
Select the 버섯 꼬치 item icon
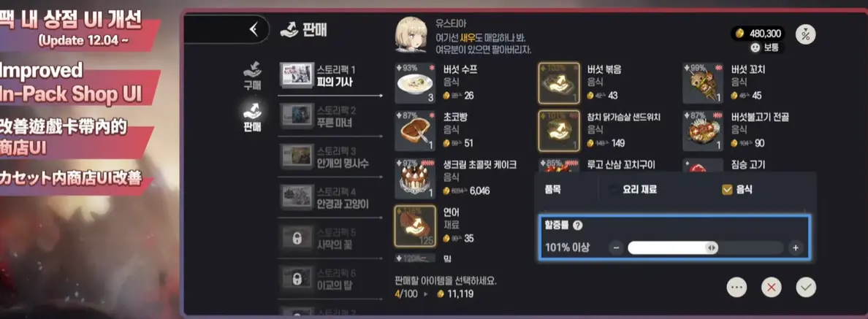[702, 83]
